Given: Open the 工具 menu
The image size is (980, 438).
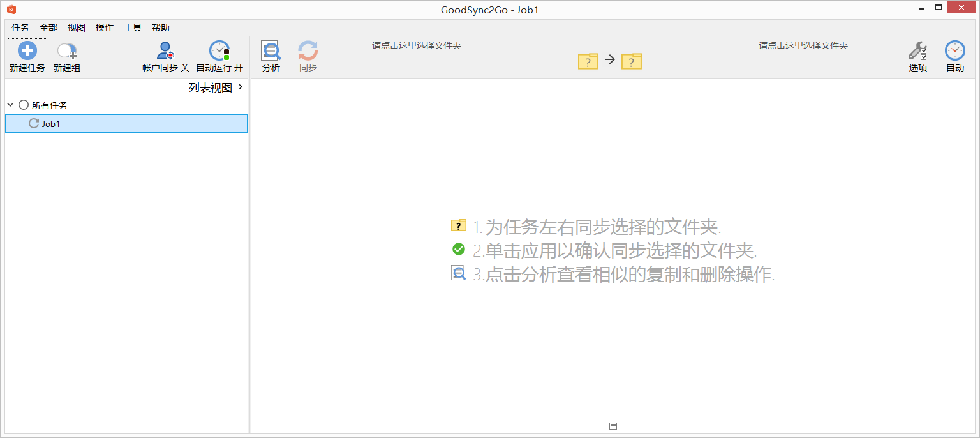Looking at the screenshot, I should tap(133, 27).
